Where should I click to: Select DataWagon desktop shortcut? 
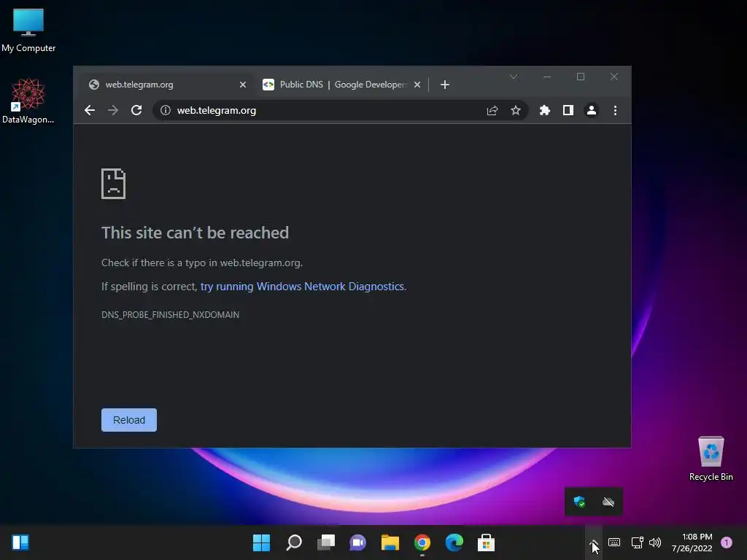tap(28, 101)
